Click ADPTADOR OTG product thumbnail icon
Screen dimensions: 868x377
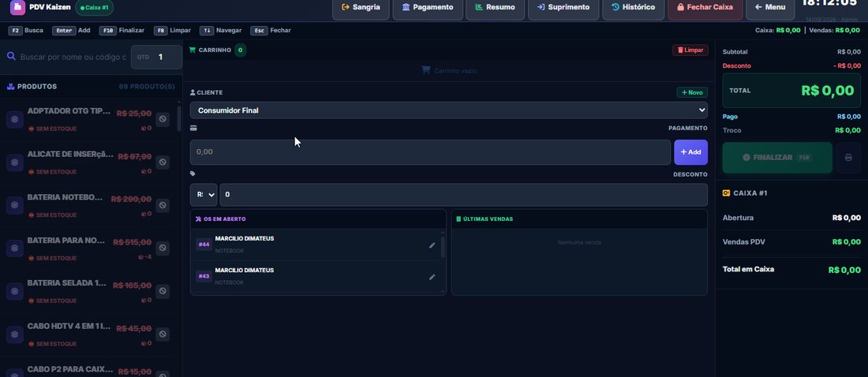click(14, 120)
